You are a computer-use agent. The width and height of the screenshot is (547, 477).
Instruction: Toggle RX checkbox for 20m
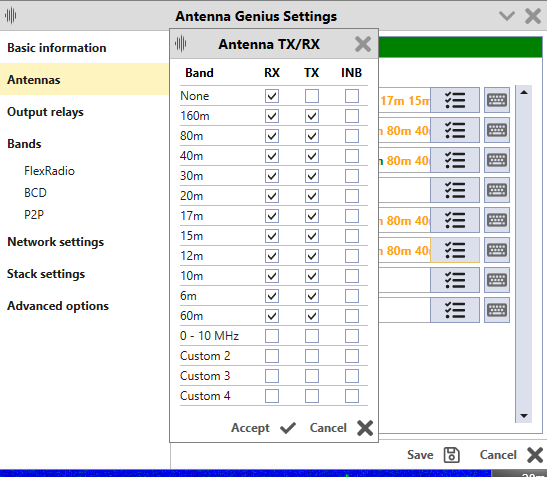coord(272,196)
